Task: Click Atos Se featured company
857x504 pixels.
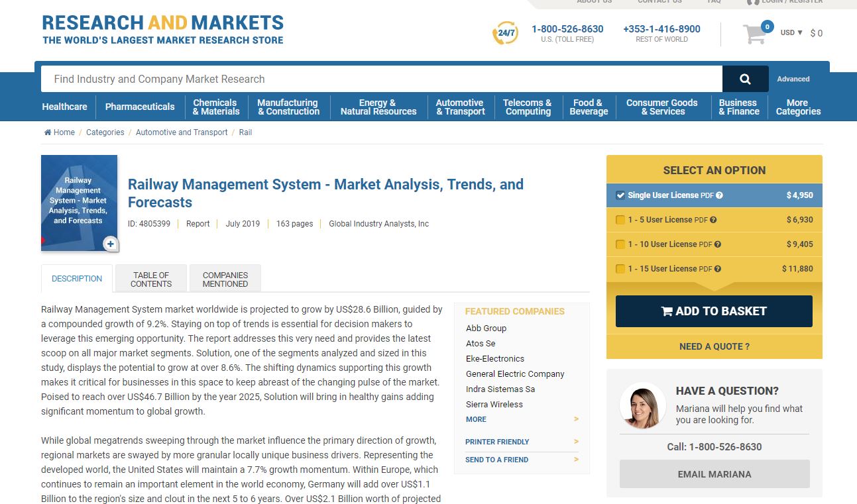Action: (481, 344)
